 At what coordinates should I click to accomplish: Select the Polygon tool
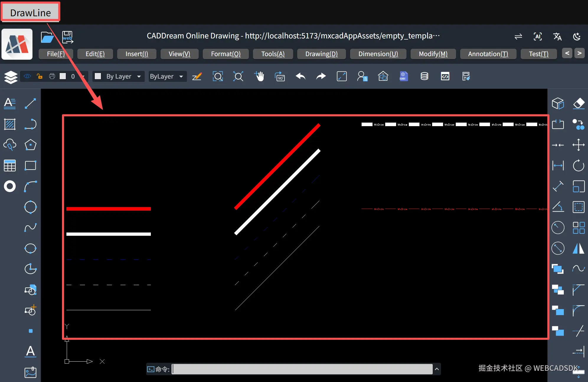(30, 145)
